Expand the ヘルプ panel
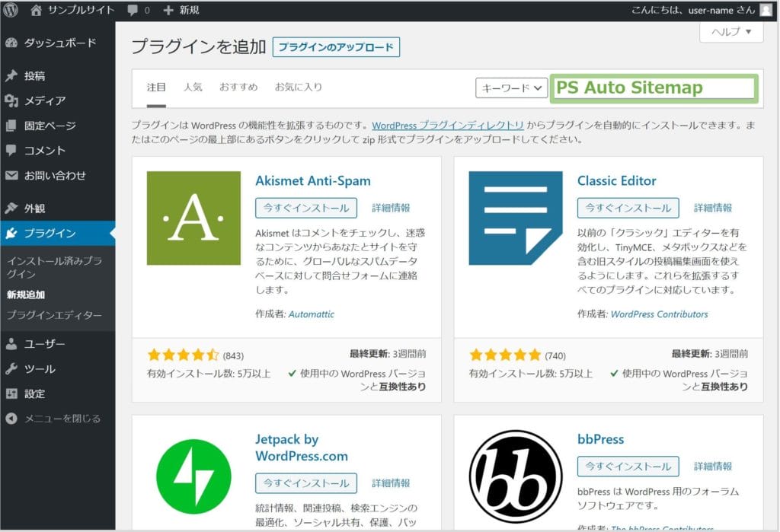Screen dimensions: 780x532 click(x=731, y=32)
